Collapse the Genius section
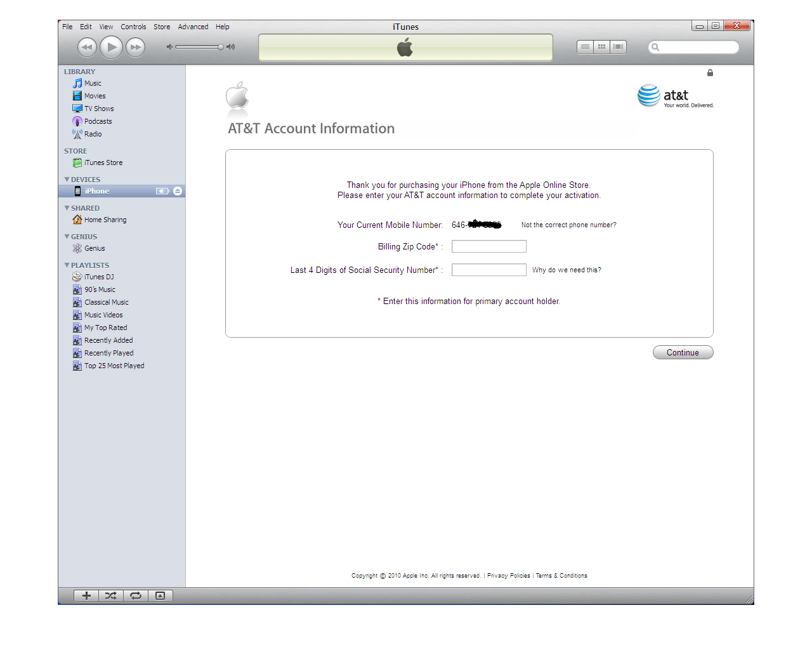Viewport: 812px width, 650px height. [67, 237]
